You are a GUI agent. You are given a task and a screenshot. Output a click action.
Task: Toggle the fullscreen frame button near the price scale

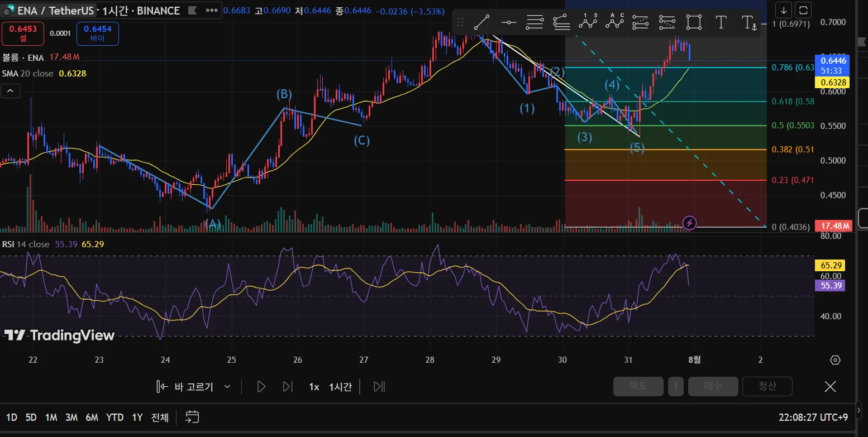point(803,10)
